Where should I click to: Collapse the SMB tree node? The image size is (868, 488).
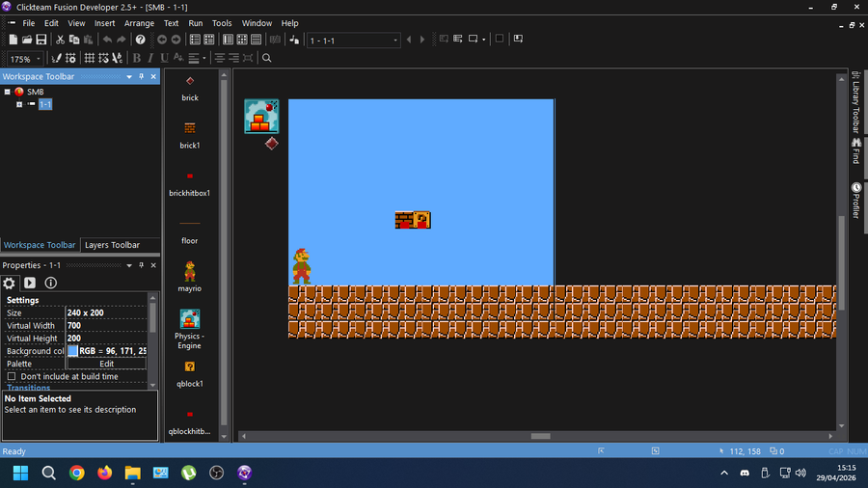click(7, 92)
